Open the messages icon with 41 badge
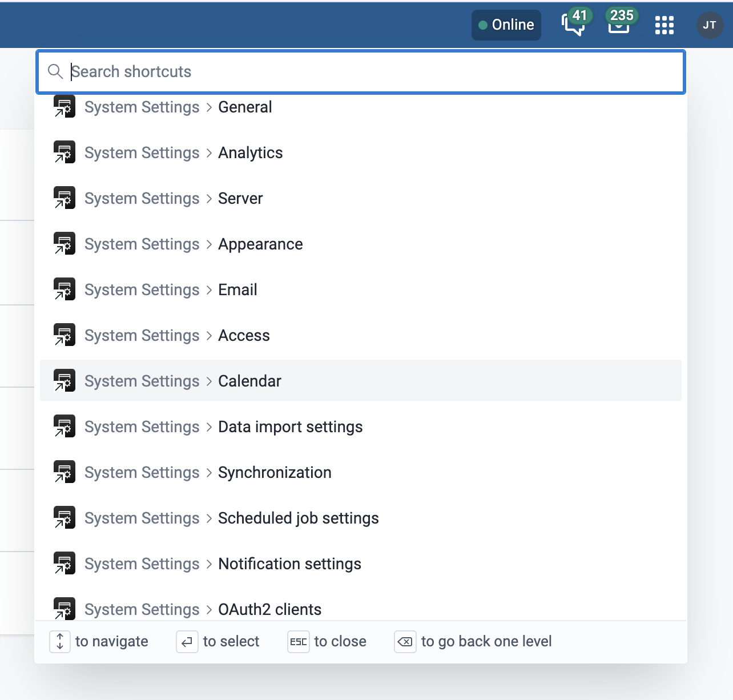This screenshot has height=700, width=733. pyautogui.click(x=573, y=25)
